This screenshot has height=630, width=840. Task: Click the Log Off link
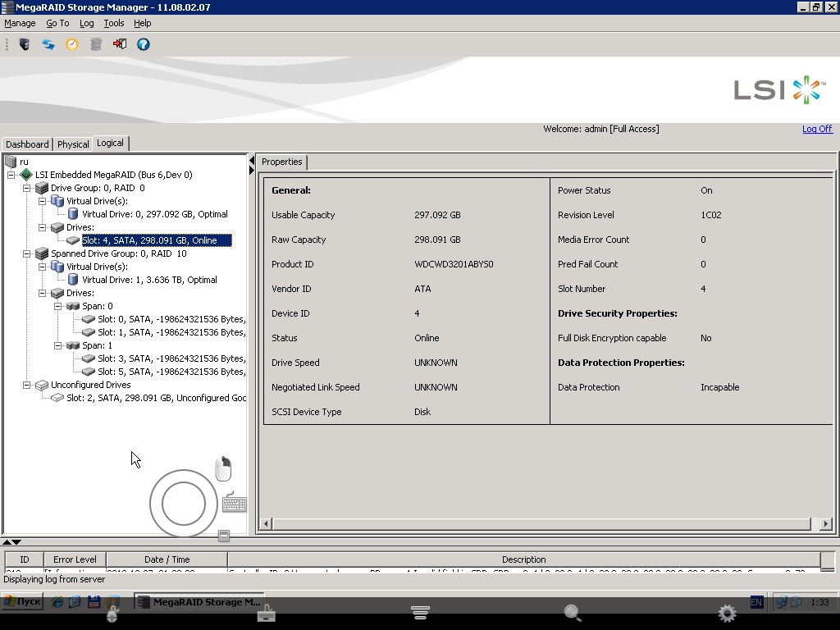[x=816, y=129]
